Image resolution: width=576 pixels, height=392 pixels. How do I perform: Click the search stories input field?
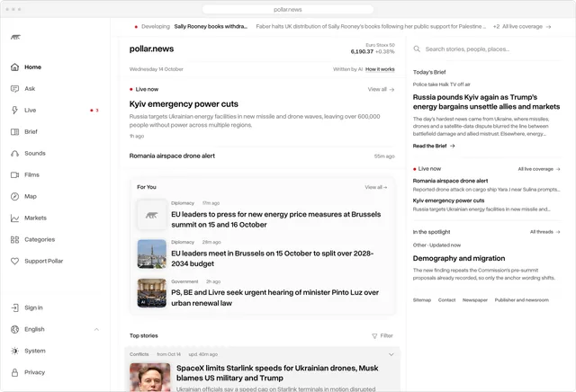pos(487,49)
